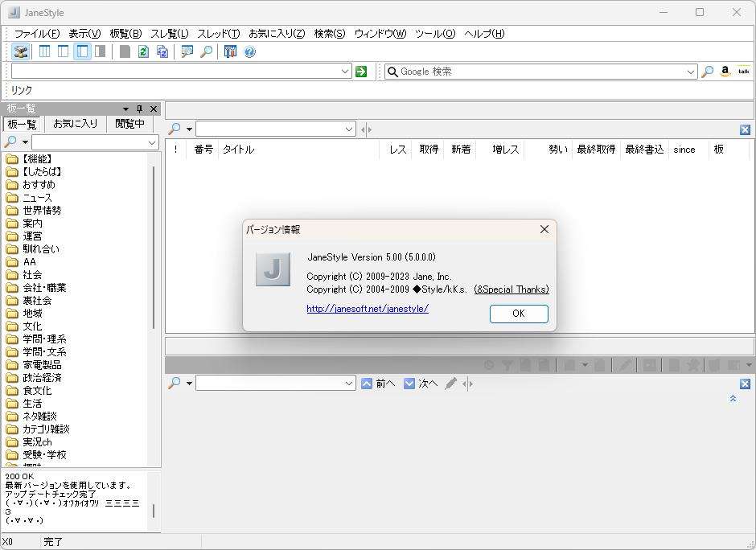The width and height of the screenshot is (756, 550).
Task: Expand the address bar dropdown
Action: point(345,72)
